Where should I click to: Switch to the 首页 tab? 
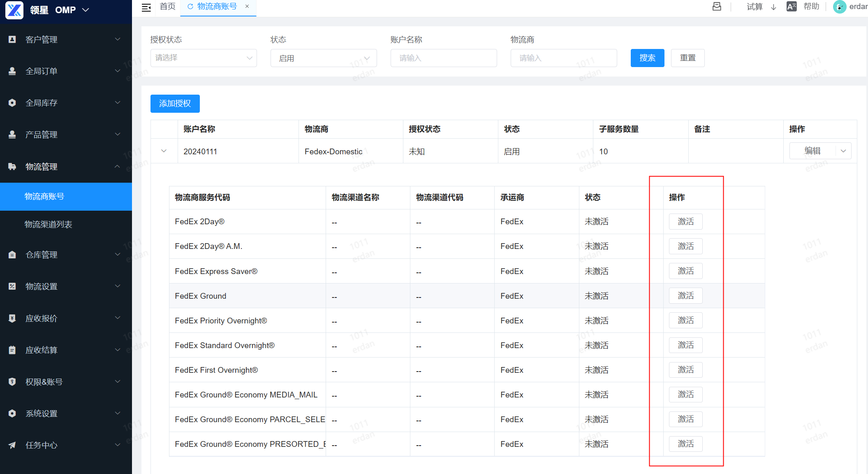coord(167,7)
